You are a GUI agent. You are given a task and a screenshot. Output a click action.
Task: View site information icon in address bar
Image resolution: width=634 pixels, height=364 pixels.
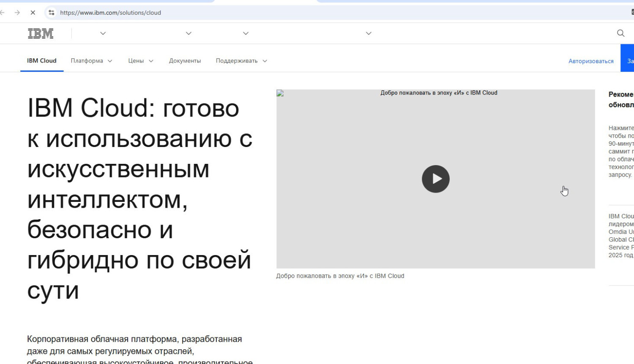point(52,13)
